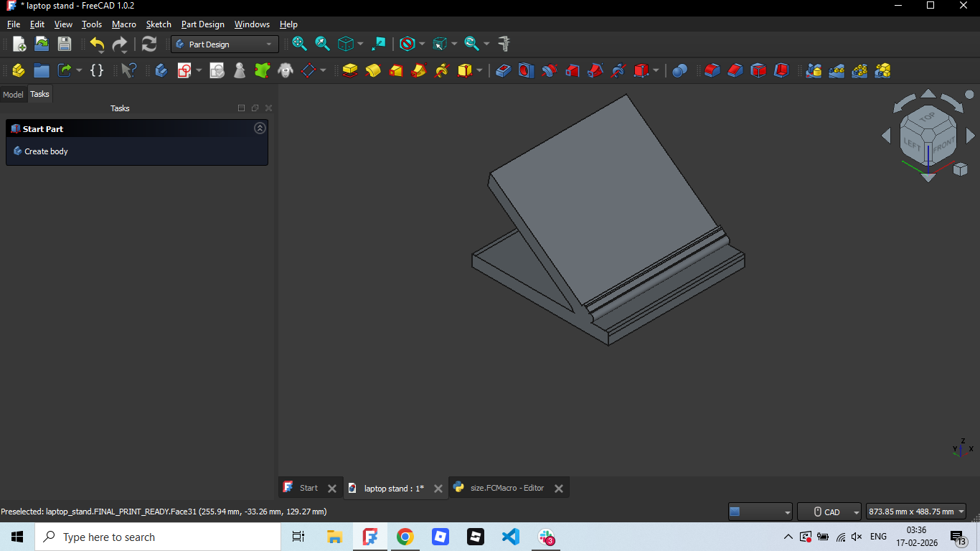This screenshot has width=980, height=551.
Task: Expand the subtractive primitive dropdown arrow
Action: click(656, 70)
